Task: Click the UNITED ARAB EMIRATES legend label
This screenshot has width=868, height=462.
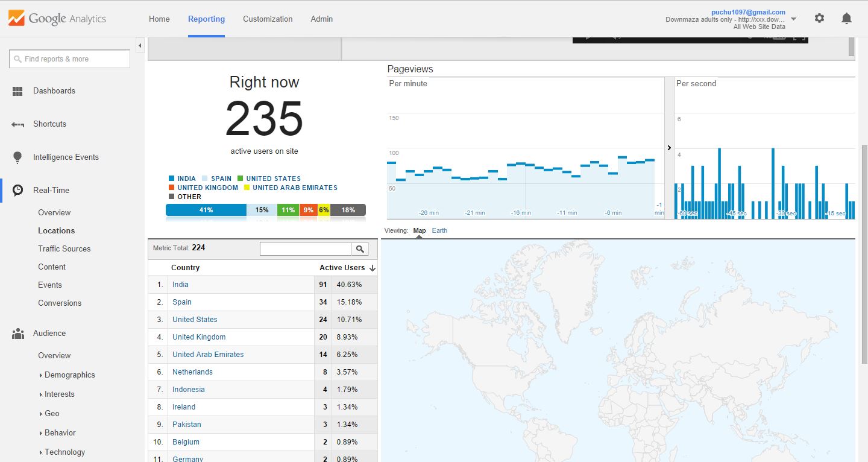Action: click(295, 188)
